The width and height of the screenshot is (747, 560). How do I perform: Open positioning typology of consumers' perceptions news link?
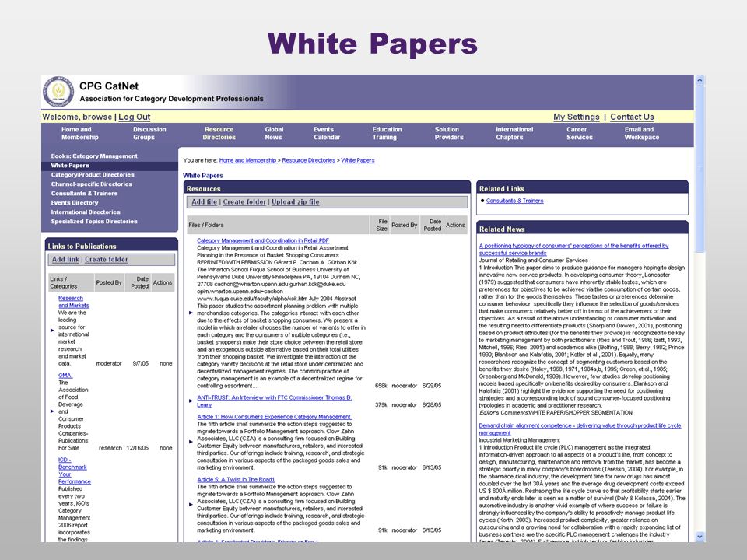coord(573,250)
